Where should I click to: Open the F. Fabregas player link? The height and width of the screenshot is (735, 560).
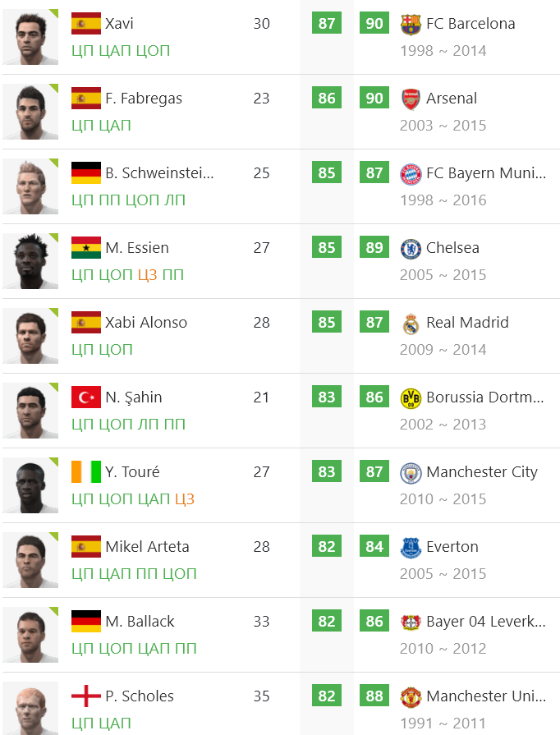pyautogui.click(x=144, y=99)
